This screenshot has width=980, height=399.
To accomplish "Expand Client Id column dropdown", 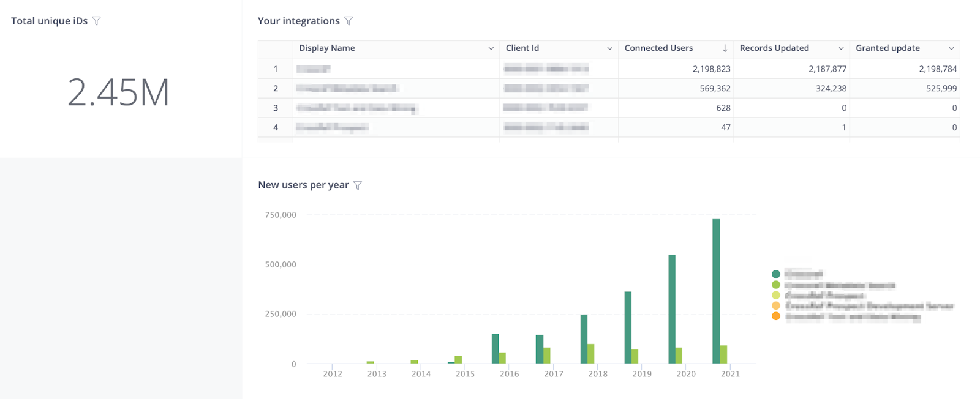I will 609,48.
